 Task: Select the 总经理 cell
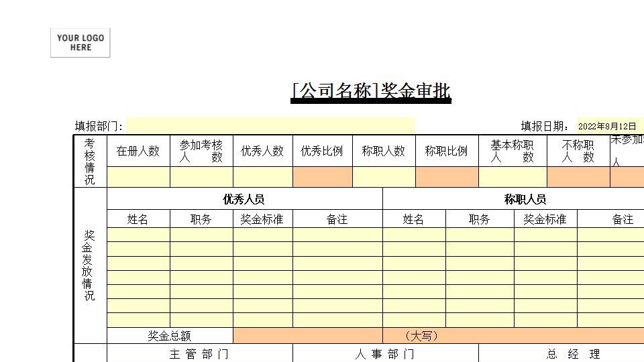coord(561,353)
